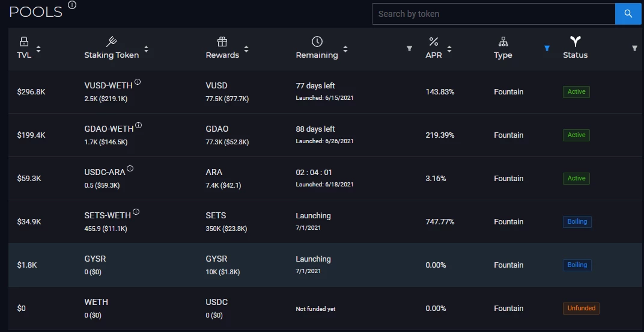The image size is (644, 332).
Task: Open the Remaining column filter funnel
Action: point(409,49)
